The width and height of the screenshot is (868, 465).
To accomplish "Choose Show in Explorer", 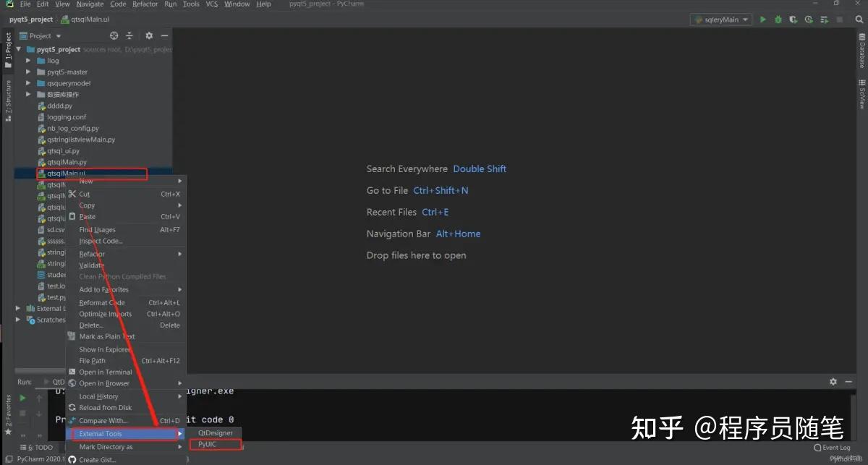I will (x=126, y=349).
